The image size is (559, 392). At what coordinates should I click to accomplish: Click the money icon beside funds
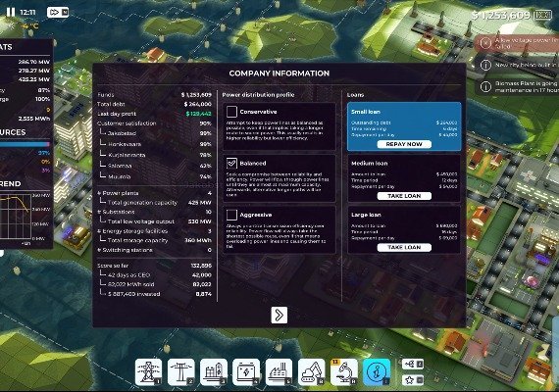(x=543, y=16)
